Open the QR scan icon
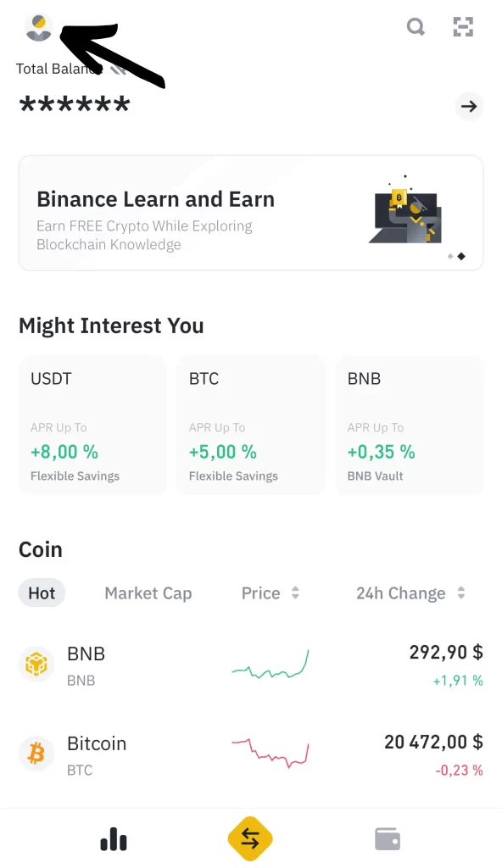This screenshot has width=502, height=868. pos(463,26)
